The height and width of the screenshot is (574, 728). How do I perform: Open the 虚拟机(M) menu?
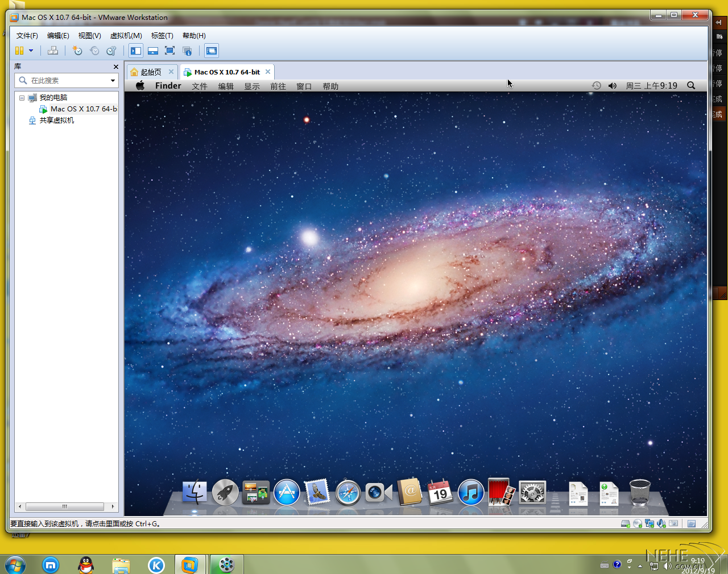pyautogui.click(x=126, y=36)
